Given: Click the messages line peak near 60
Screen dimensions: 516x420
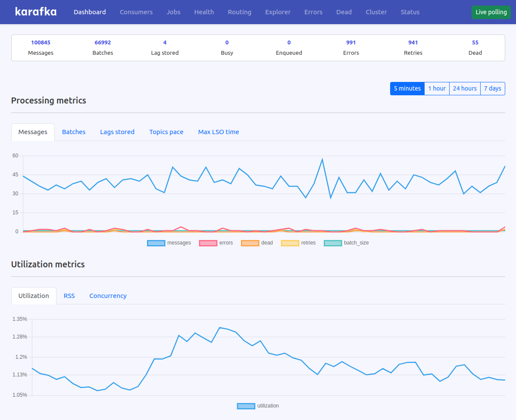Looking at the screenshot, I should (322, 159).
